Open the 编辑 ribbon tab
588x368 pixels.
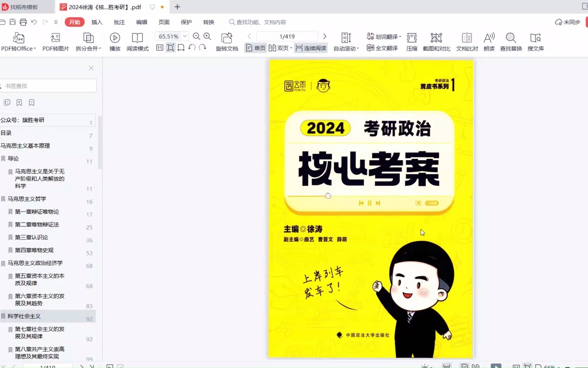tap(142, 22)
